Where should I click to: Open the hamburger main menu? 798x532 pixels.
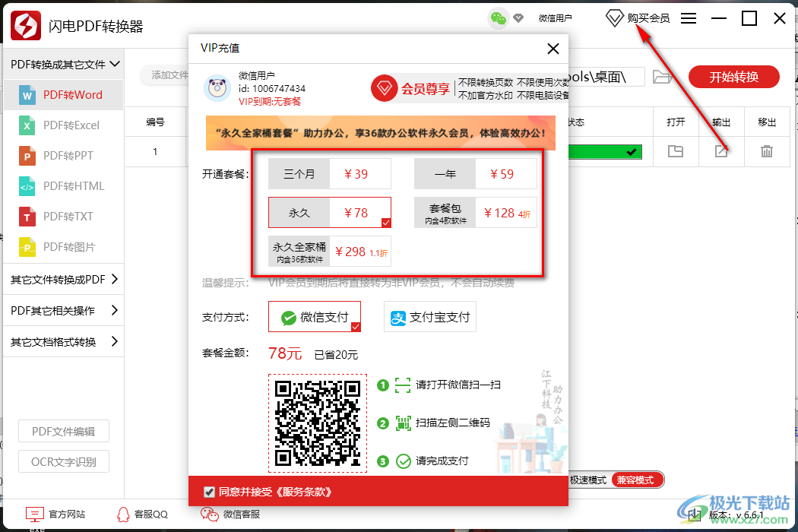(688, 18)
